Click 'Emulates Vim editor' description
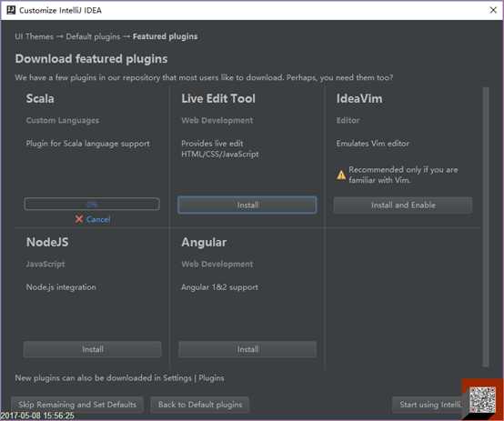The width and height of the screenshot is (504, 421). pyautogui.click(x=372, y=144)
